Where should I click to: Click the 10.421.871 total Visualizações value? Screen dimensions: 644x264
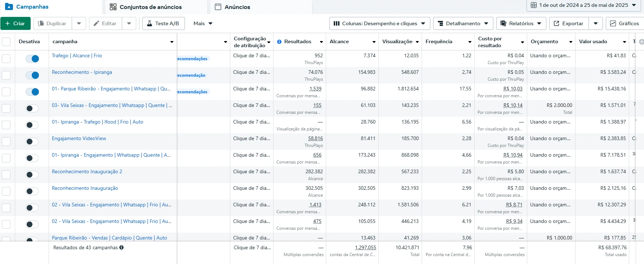(x=407, y=247)
